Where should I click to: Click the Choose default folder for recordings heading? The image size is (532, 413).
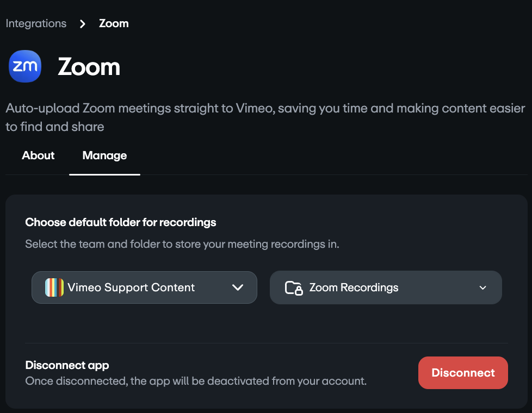(x=121, y=222)
